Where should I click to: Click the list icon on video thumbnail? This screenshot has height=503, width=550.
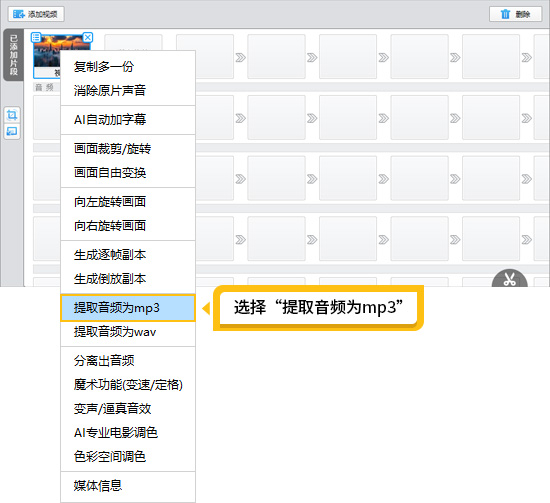[x=36, y=37]
